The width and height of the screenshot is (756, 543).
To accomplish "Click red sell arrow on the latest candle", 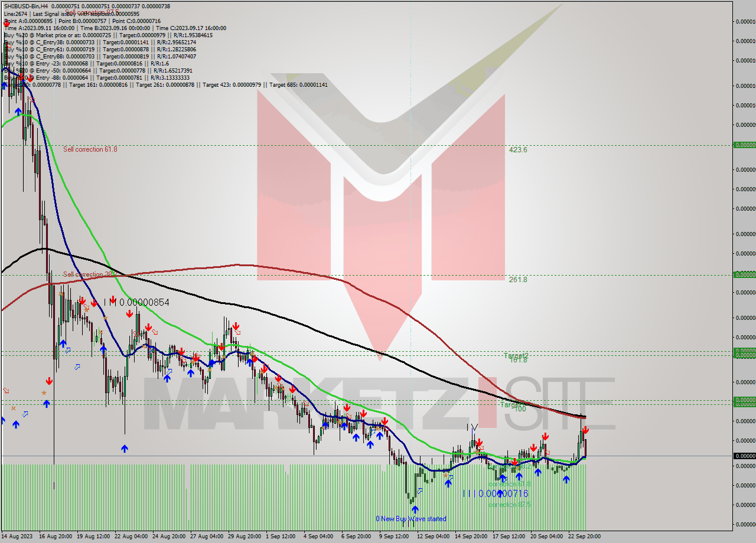I will point(585,430).
